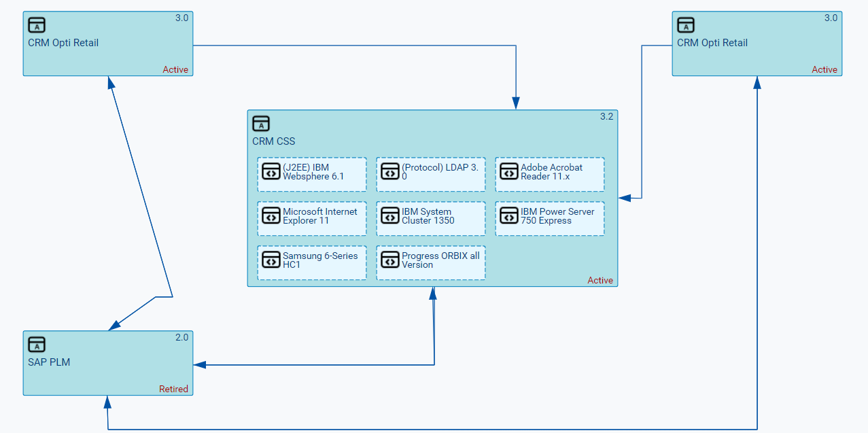Click the component icon beside IBM Power Server 750 Express

pos(509,216)
